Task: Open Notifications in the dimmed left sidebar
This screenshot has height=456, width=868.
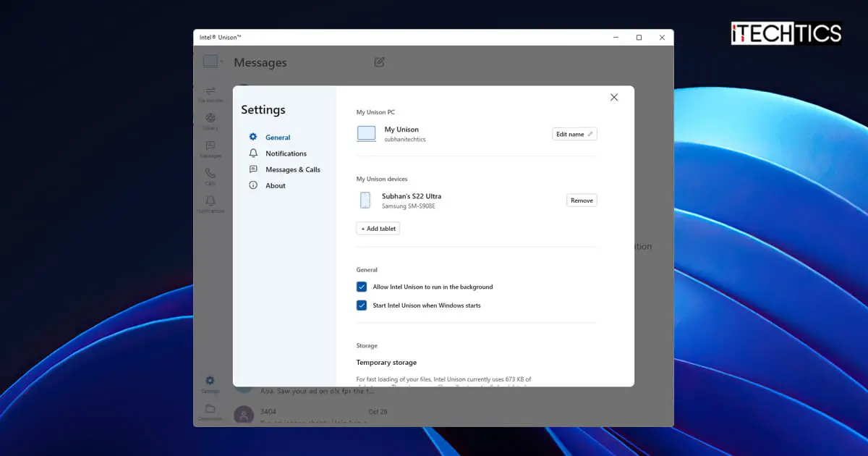Action: click(210, 204)
